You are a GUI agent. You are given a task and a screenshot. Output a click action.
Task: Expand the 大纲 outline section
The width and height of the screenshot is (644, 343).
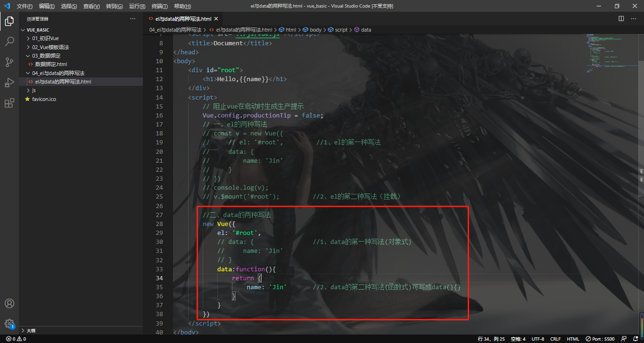pos(81,330)
